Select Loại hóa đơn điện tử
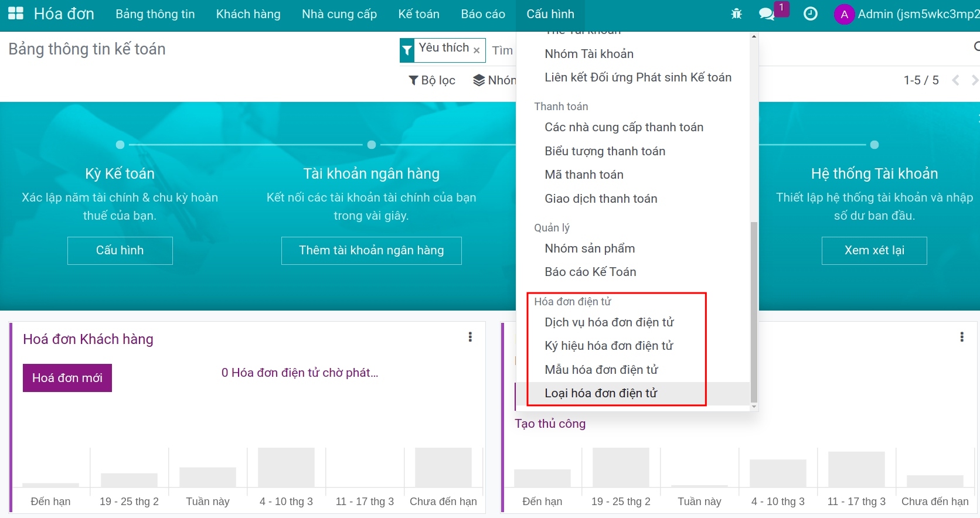The height and width of the screenshot is (518, 980). click(x=633, y=393)
